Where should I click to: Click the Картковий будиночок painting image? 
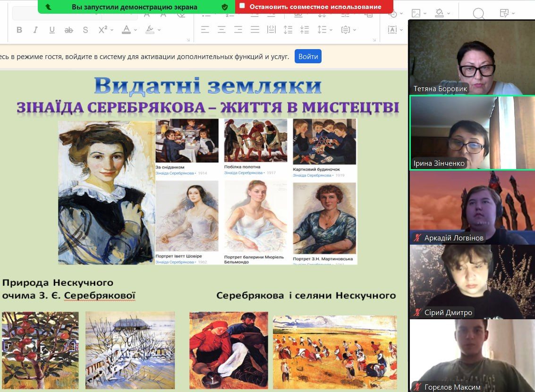[x=324, y=142]
